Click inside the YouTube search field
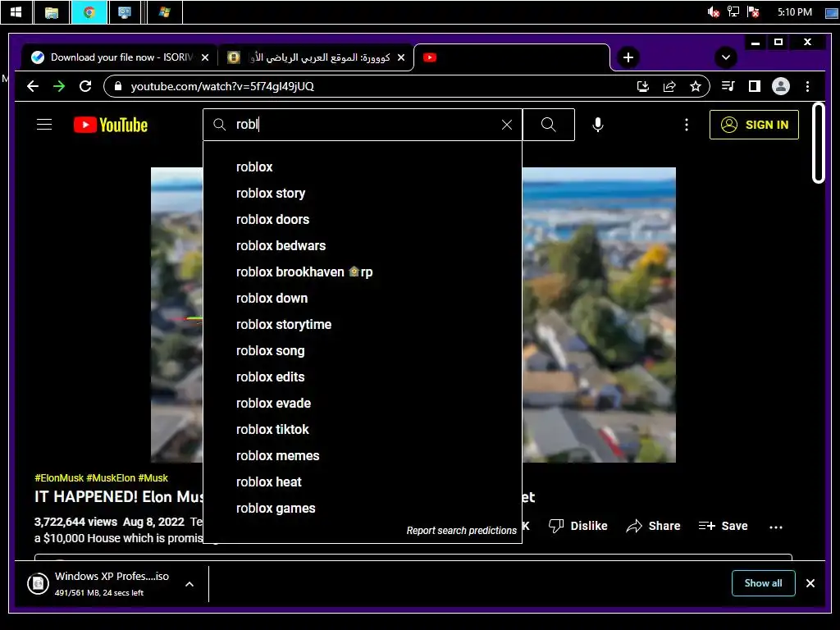This screenshot has width=840, height=630. 364,125
